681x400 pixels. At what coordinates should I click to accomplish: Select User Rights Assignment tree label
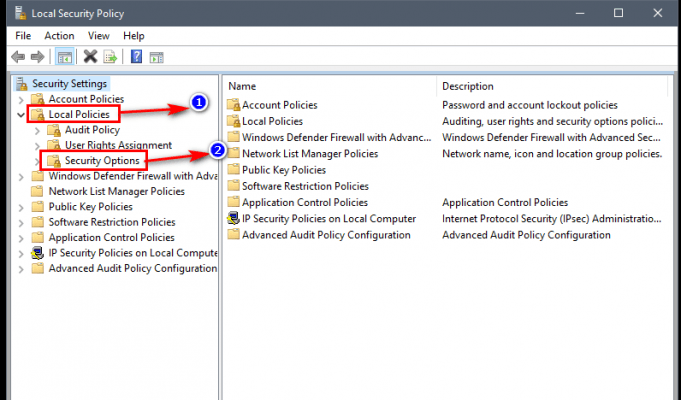pyautogui.click(x=118, y=145)
